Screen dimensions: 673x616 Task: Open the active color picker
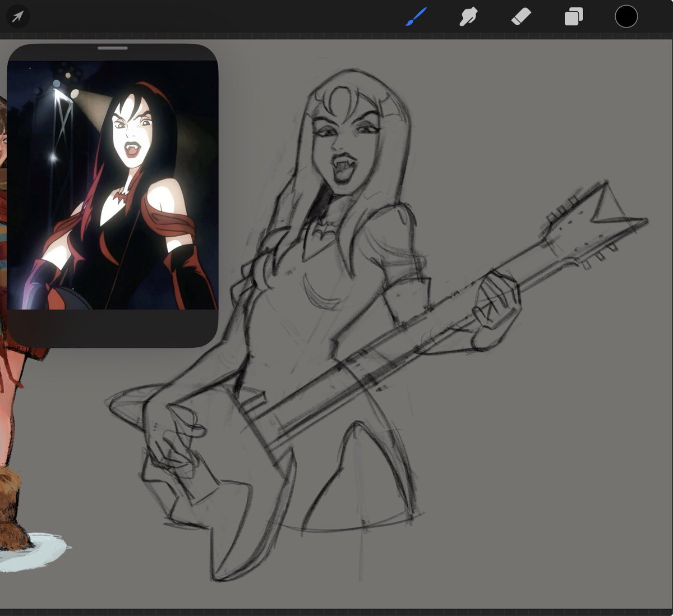tap(626, 16)
